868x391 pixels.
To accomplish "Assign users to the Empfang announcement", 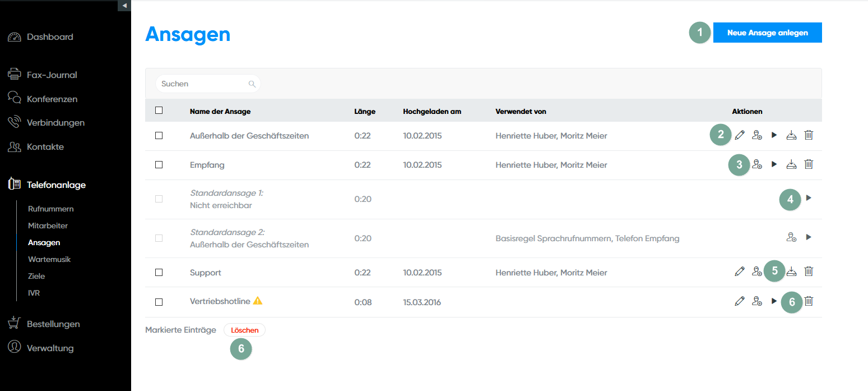I will click(x=757, y=164).
